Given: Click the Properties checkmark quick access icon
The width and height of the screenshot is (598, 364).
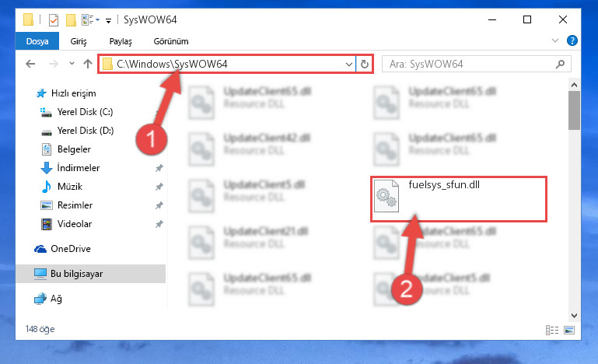Looking at the screenshot, I should point(54,20).
